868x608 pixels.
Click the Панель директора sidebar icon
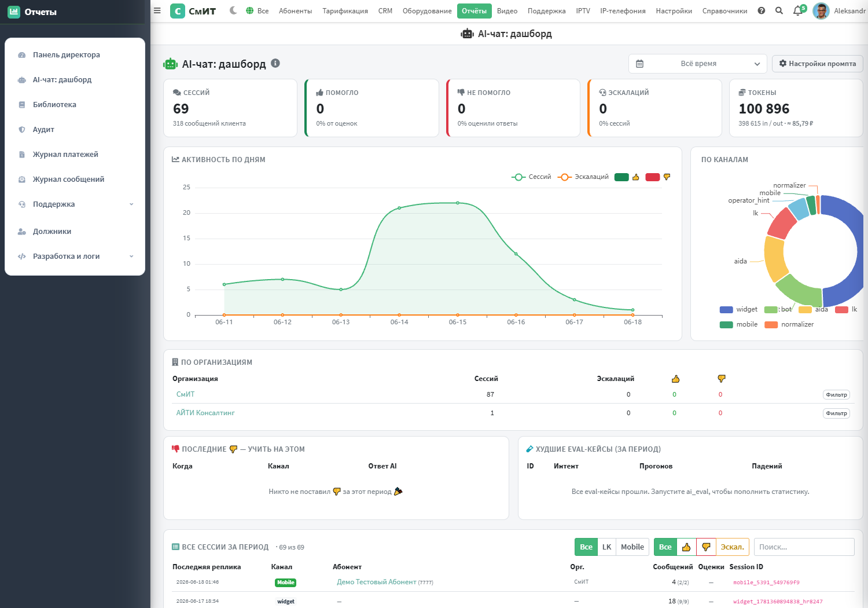tap(22, 55)
